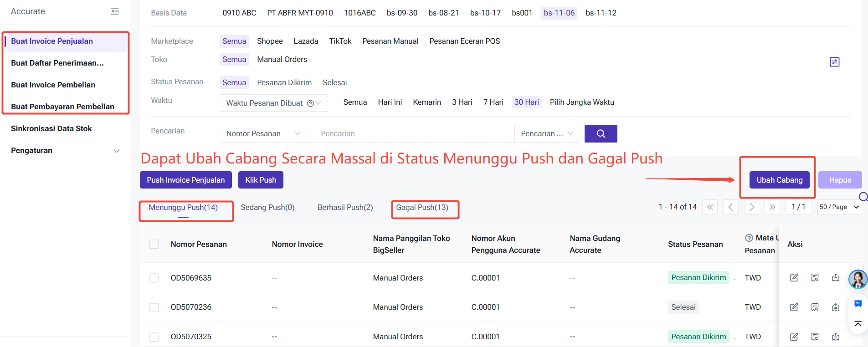Screen dimensions: 868x347
Task: Switch to the Gagal Push(13) tab
Action: (x=422, y=208)
